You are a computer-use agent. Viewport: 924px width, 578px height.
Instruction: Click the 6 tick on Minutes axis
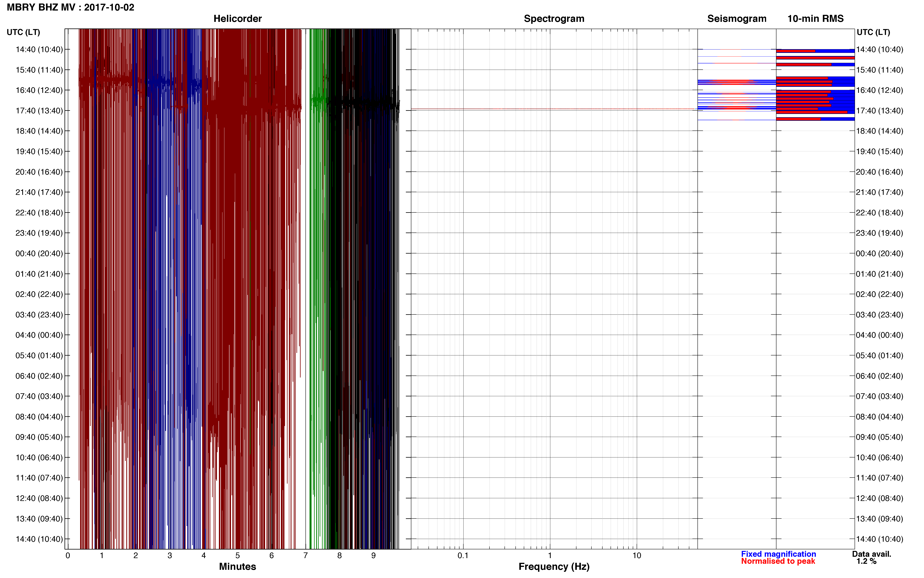(x=272, y=555)
